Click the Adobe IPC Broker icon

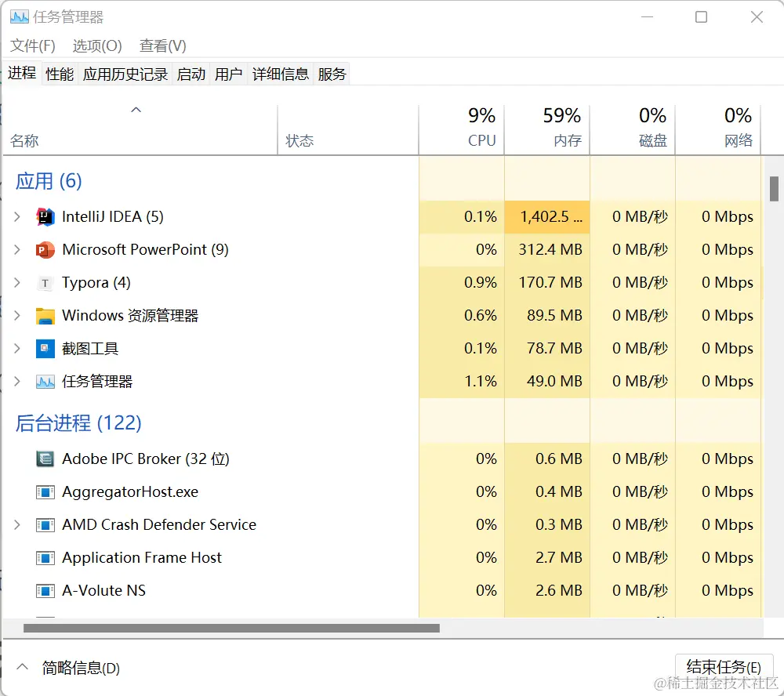[45, 459]
